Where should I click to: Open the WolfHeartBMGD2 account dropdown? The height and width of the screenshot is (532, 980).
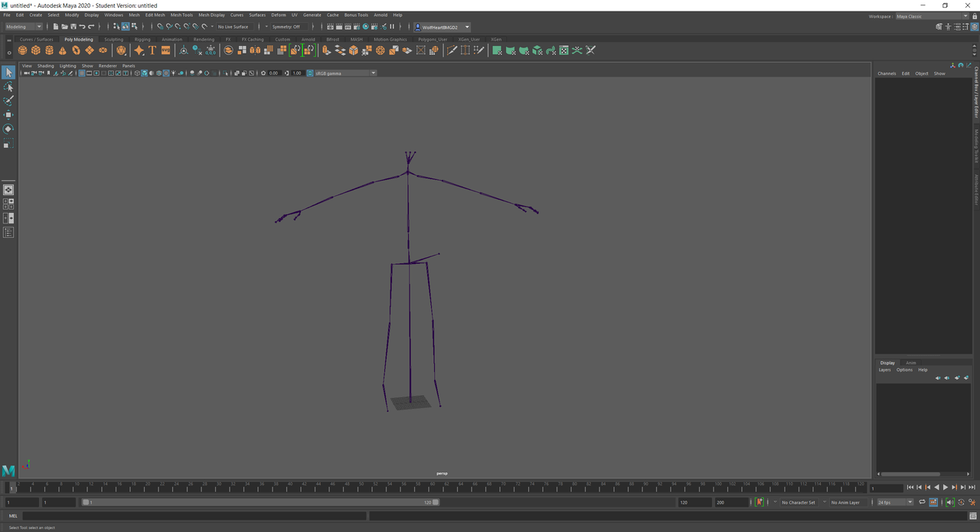tap(441, 27)
